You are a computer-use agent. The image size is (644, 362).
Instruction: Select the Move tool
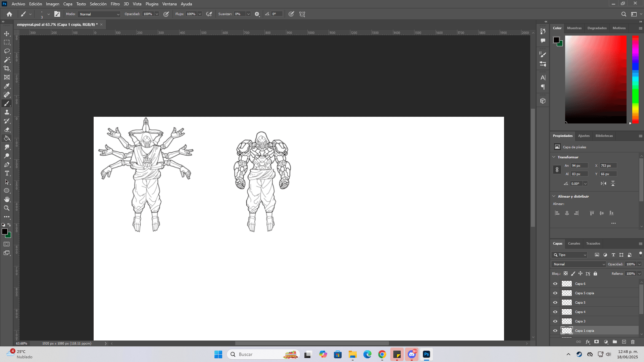pos(7,34)
